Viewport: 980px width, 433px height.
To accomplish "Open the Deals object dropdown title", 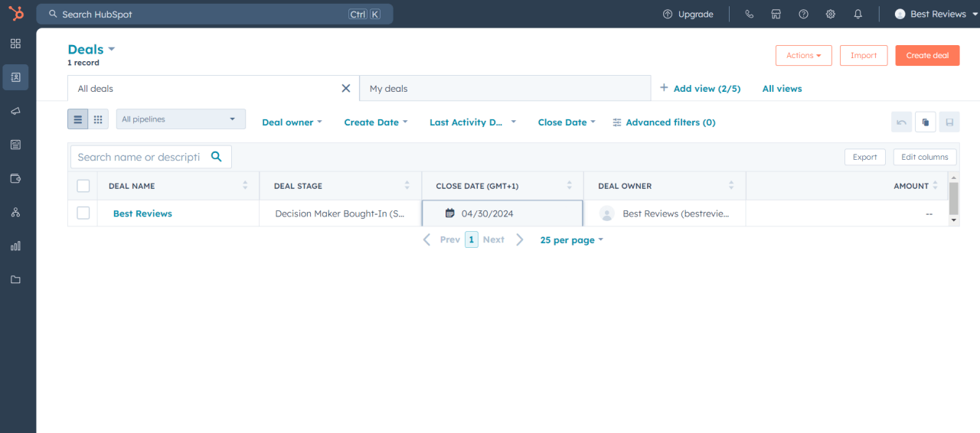I will [91, 50].
